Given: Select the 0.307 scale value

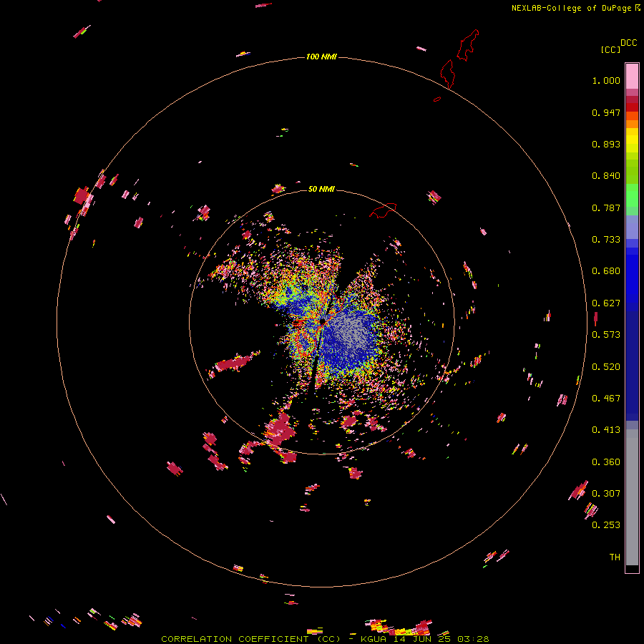Looking at the screenshot, I should tap(606, 493).
